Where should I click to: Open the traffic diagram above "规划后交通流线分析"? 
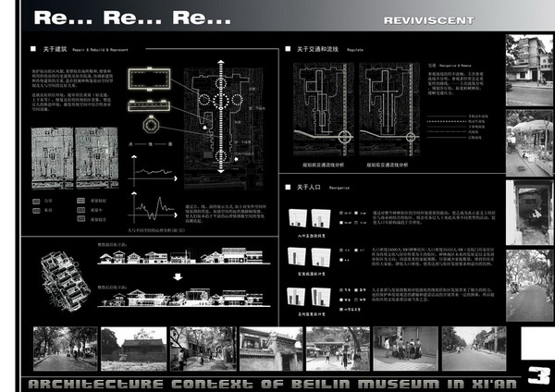(x=389, y=109)
